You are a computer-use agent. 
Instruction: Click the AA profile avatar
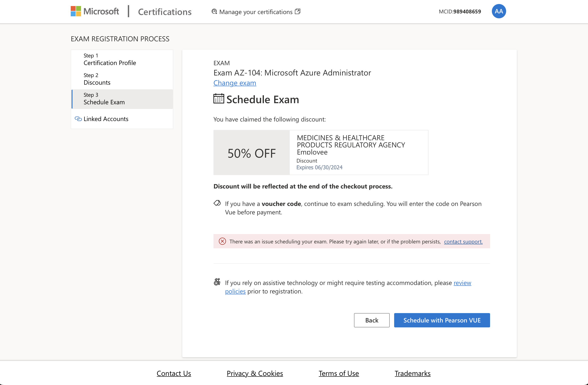coord(499,11)
